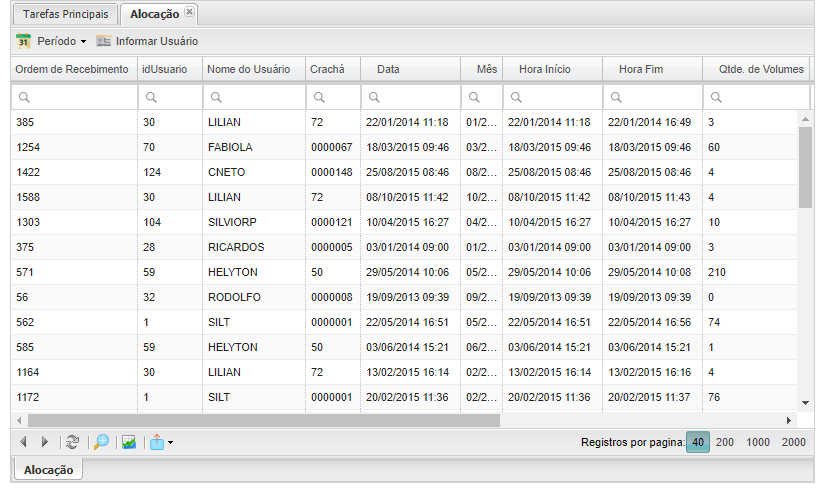Refresh the grid data

coord(72,442)
